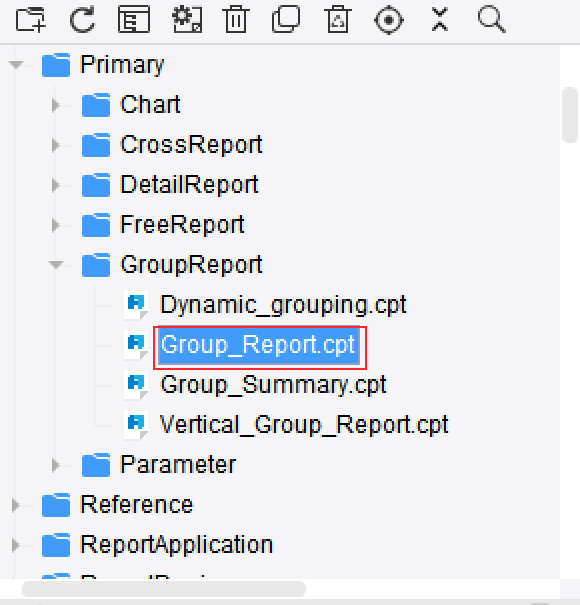Click the DetailReport folder icon

coord(96,185)
